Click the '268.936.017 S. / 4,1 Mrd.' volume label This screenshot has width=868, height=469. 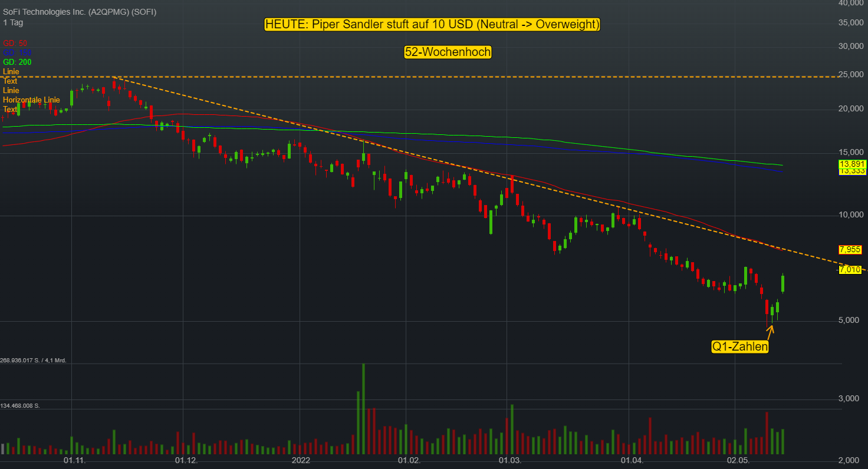(x=34, y=360)
